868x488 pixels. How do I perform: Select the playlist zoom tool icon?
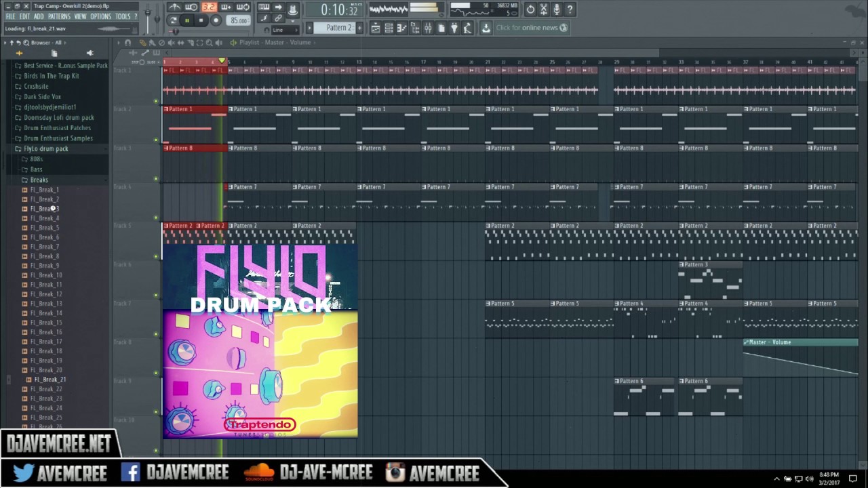pyautogui.click(x=209, y=42)
